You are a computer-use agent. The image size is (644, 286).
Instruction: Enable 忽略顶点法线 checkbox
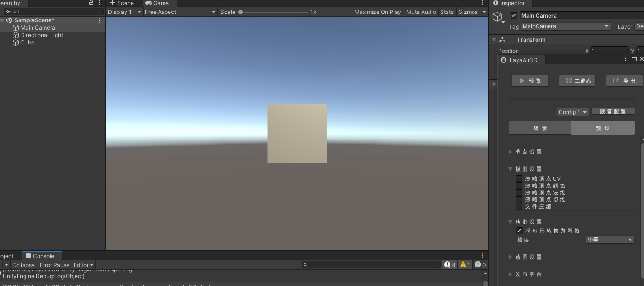(519, 192)
